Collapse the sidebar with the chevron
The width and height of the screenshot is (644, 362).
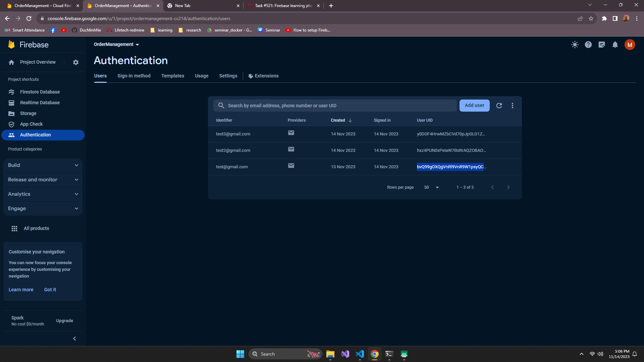(74, 339)
